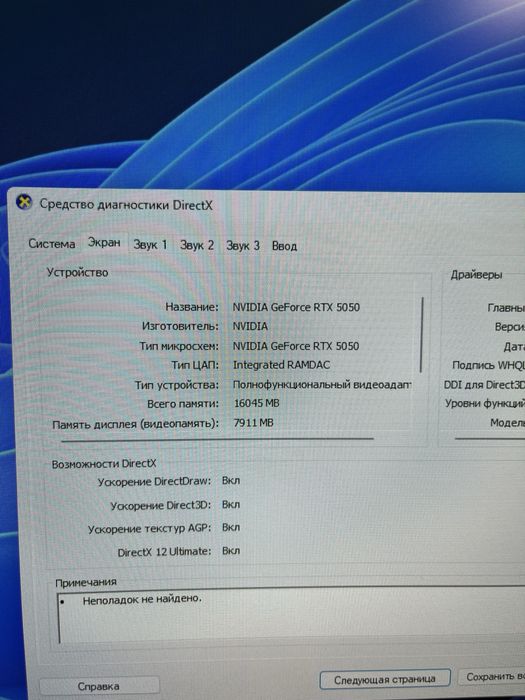The image size is (525, 700).
Task: Click the Изготовитель: label
Action: pyautogui.click(x=180, y=326)
